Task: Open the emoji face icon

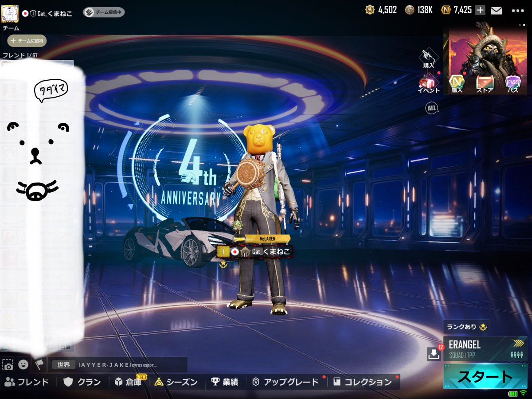Action: pyautogui.click(x=23, y=364)
